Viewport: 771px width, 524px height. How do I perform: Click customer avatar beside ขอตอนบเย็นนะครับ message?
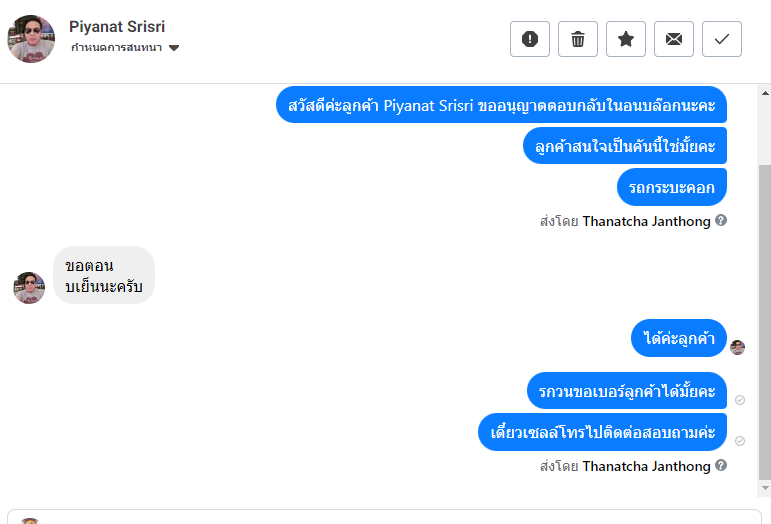coord(29,288)
